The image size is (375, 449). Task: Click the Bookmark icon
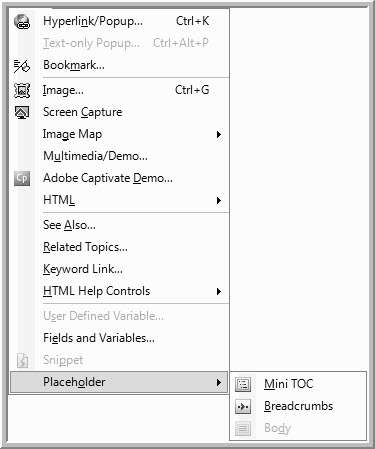coord(22,66)
